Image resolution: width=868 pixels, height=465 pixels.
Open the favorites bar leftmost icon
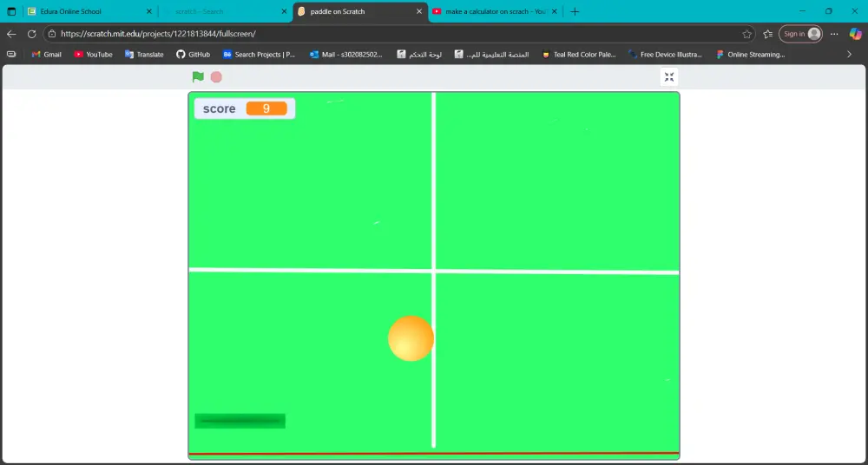tap(11, 55)
